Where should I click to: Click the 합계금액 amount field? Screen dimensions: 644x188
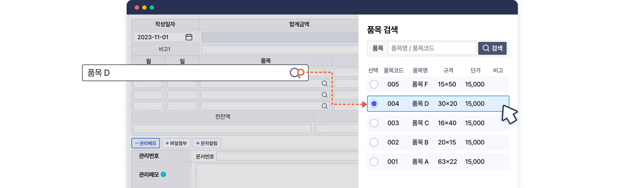pos(280,37)
